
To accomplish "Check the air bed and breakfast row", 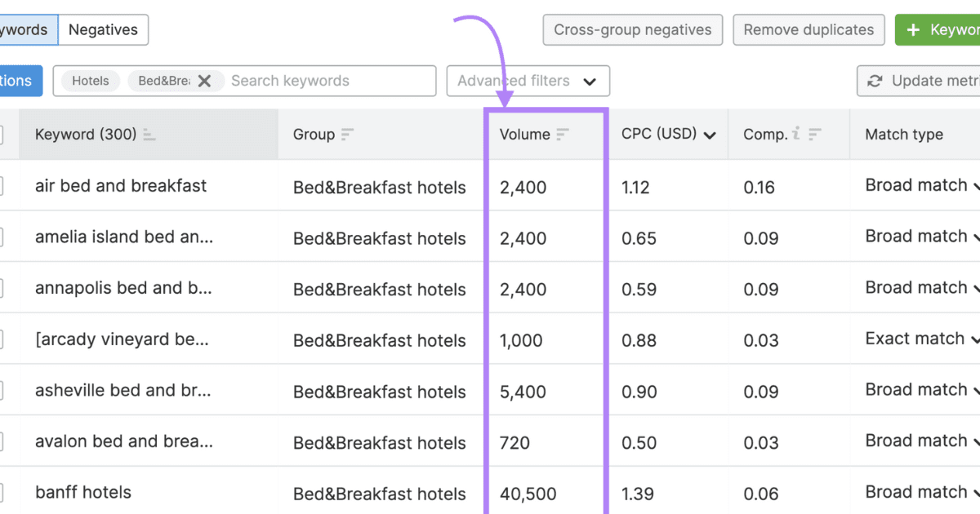I will 0,186.
